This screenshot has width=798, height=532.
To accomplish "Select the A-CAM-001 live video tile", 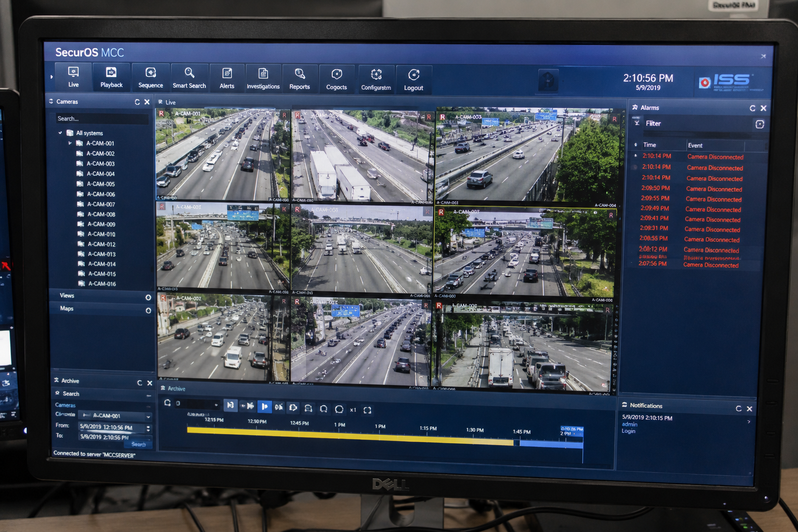I will click(x=223, y=154).
